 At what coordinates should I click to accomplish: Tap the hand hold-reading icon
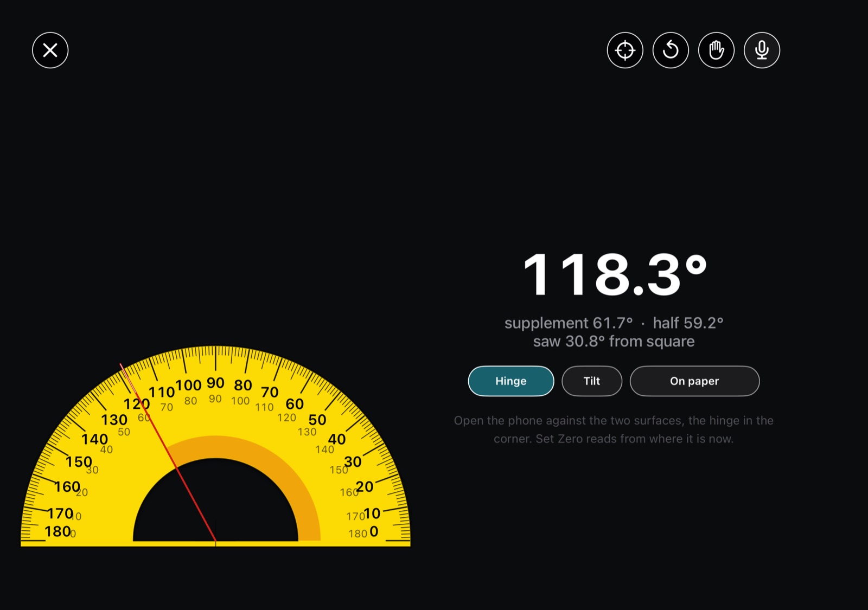click(716, 50)
